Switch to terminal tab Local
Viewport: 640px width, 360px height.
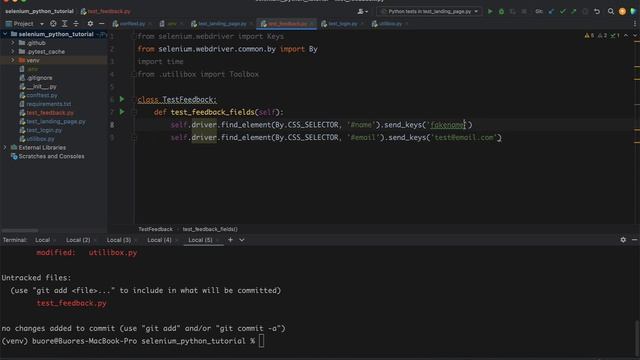(42, 240)
